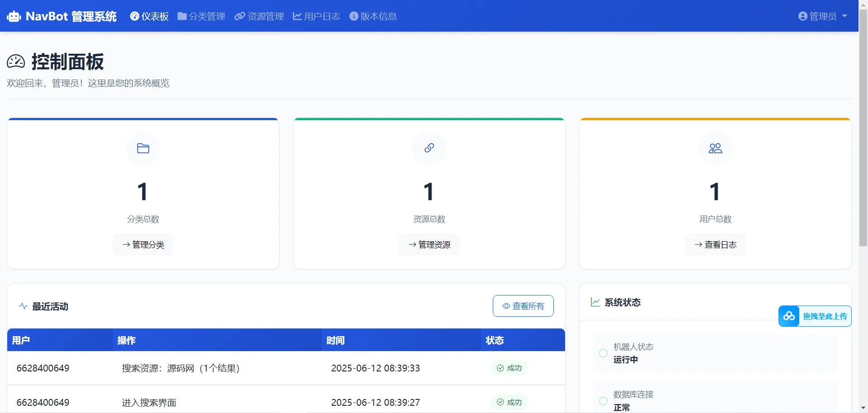This screenshot has height=413, width=868.
Task: Select the dashboard gauge icon beside 仪表板
Action: [x=134, y=16]
